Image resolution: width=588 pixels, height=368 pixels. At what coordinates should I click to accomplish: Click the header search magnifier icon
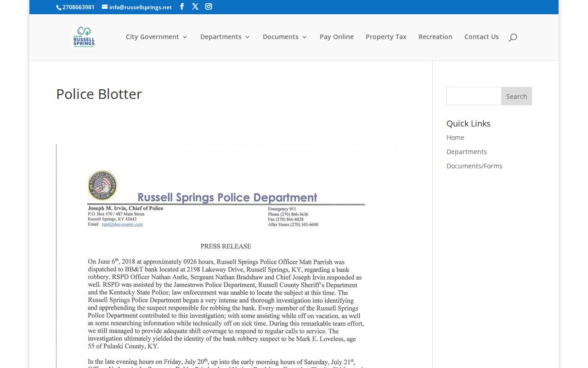coord(513,37)
